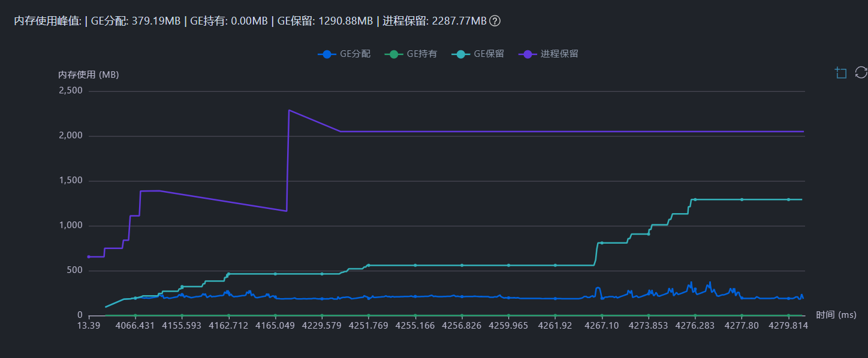Click the 进程保留: 2287.77MB peak value
Screen dimensions: 868x358
tap(435, 21)
